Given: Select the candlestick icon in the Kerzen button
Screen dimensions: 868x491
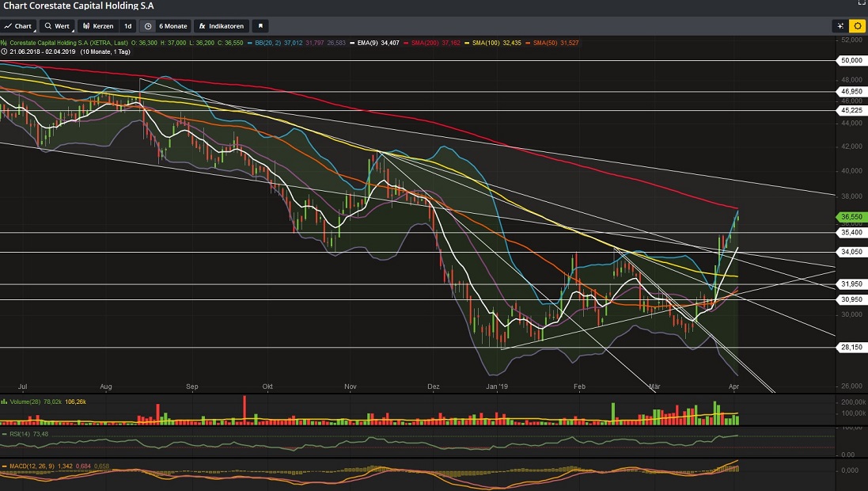Looking at the screenshot, I should 87,25.
